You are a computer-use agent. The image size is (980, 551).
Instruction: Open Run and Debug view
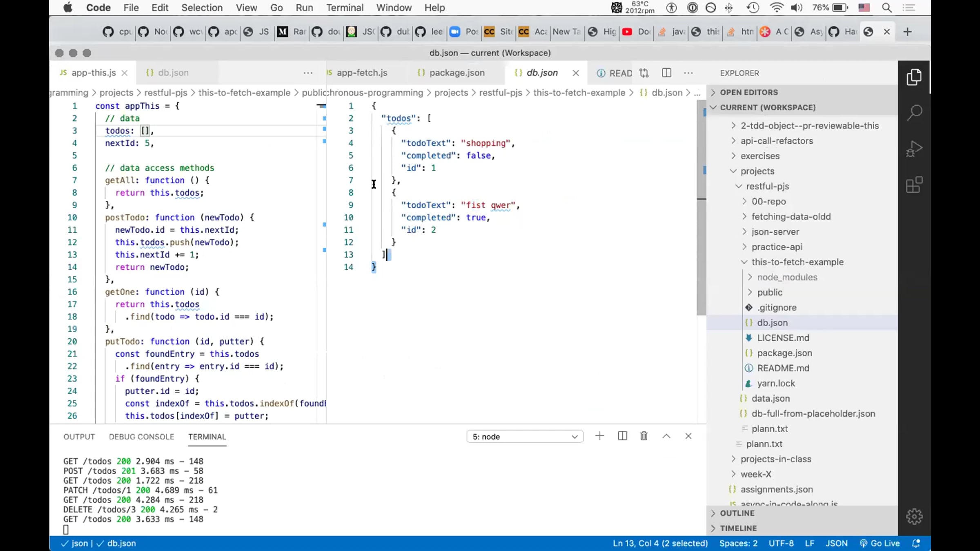[x=914, y=149]
